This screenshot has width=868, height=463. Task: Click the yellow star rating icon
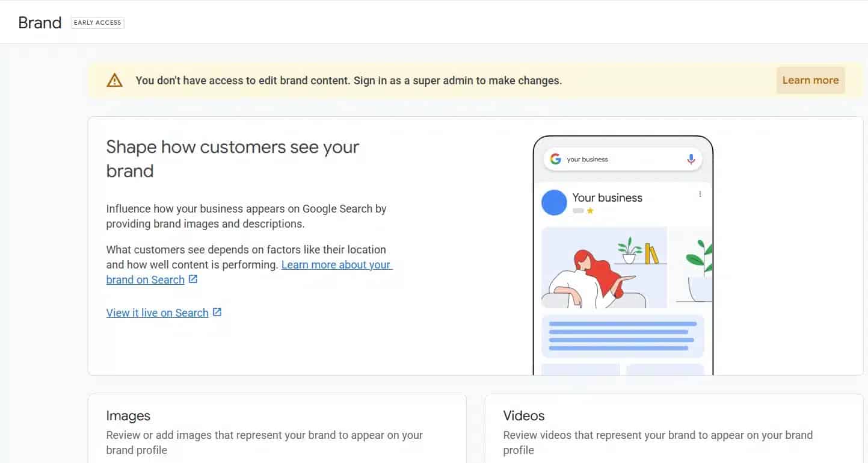click(590, 211)
